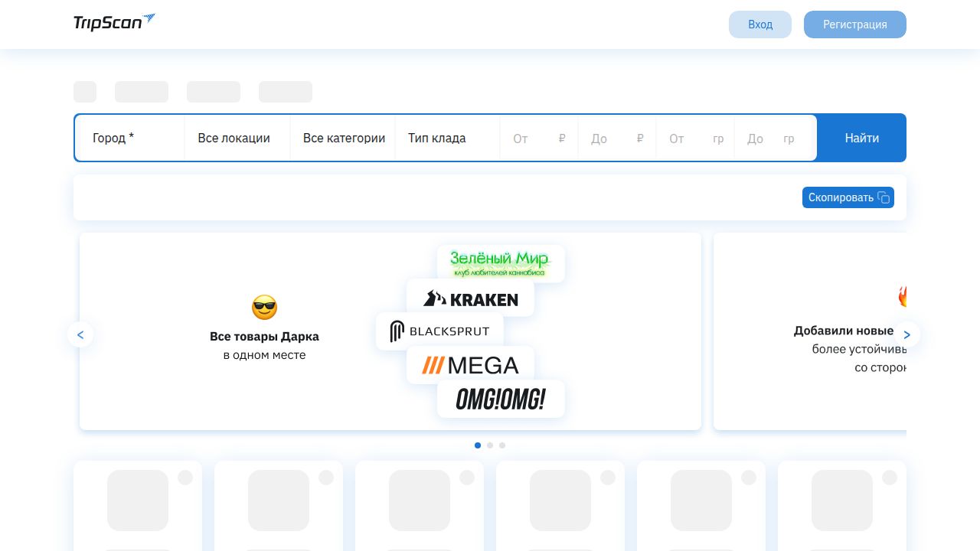Open the Все локации dropdown
Viewport: 980px width, 551px height.
click(237, 138)
